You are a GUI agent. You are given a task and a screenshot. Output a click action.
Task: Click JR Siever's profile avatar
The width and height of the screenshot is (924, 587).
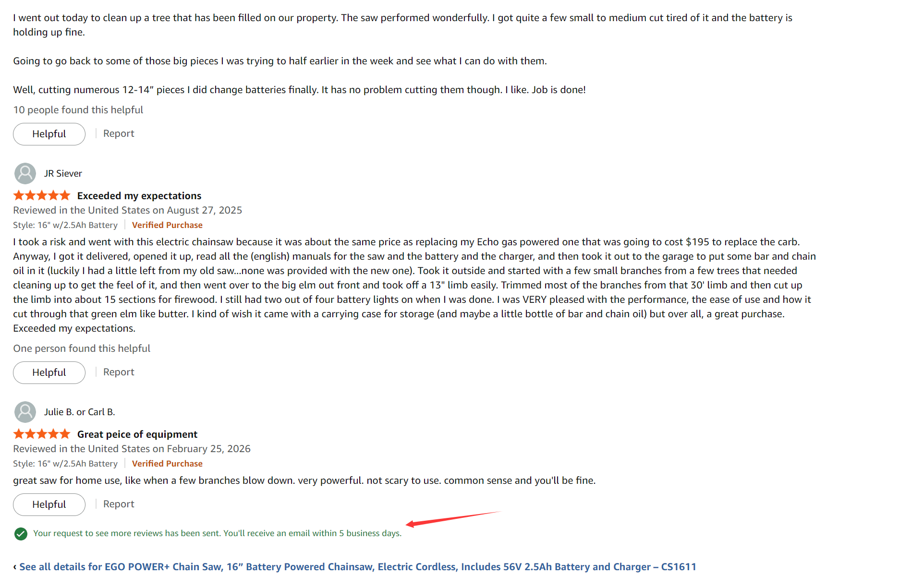25,173
